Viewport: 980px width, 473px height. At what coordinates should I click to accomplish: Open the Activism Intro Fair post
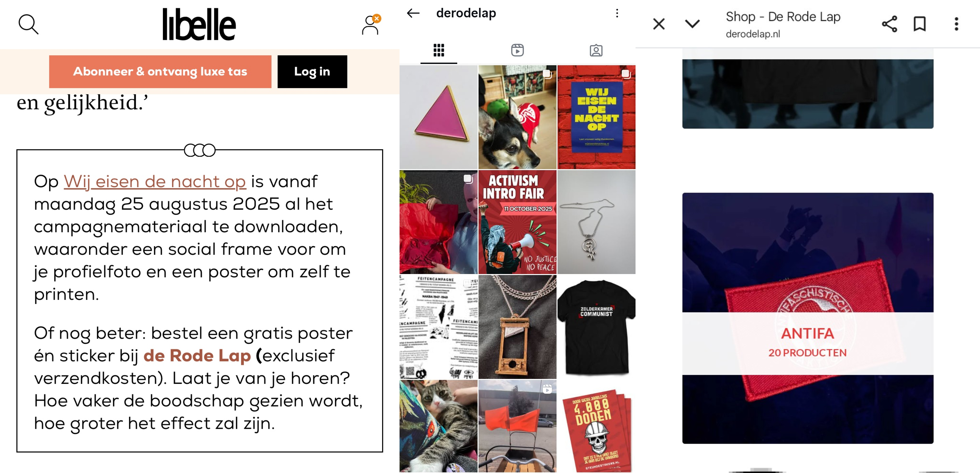click(517, 222)
